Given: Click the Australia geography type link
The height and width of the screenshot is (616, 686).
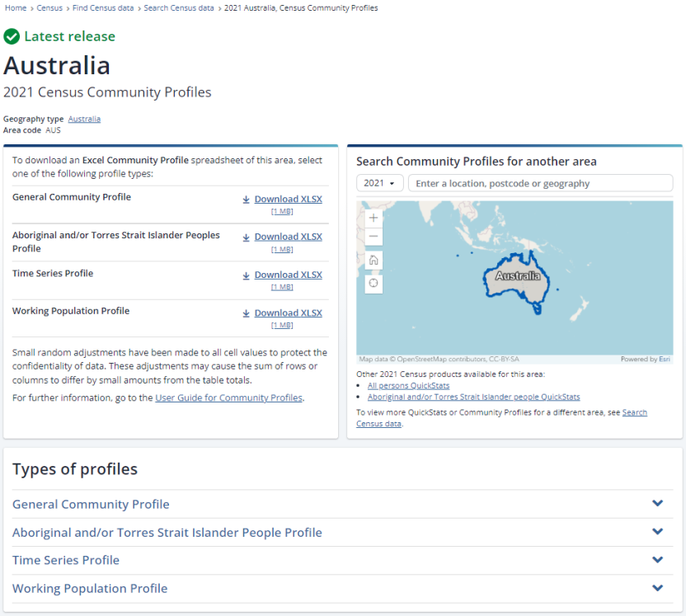Looking at the screenshot, I should click(84, 119).
